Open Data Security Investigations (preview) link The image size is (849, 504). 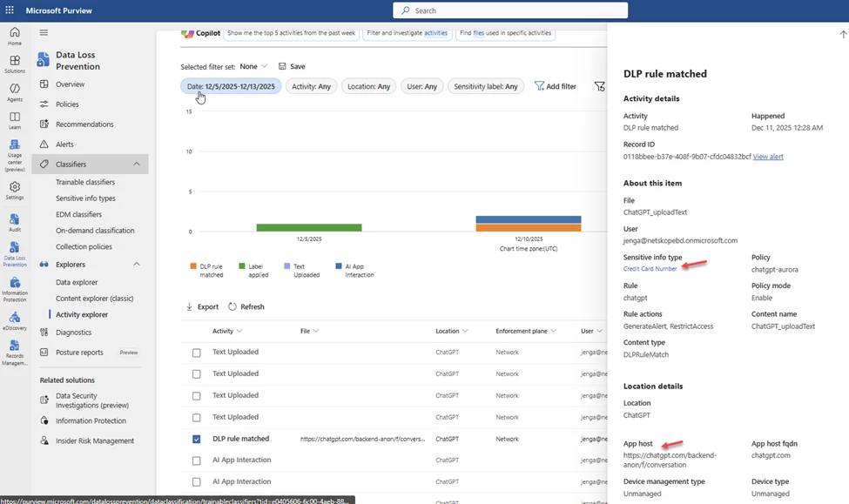click(x=92, y=400)
